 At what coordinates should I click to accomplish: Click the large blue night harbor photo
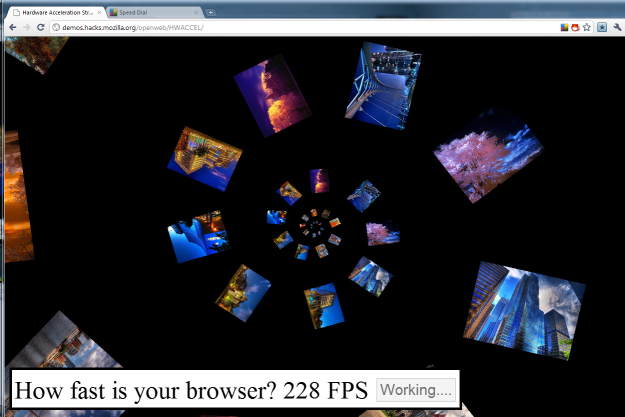pyautogui.click(x=198, y=236)
